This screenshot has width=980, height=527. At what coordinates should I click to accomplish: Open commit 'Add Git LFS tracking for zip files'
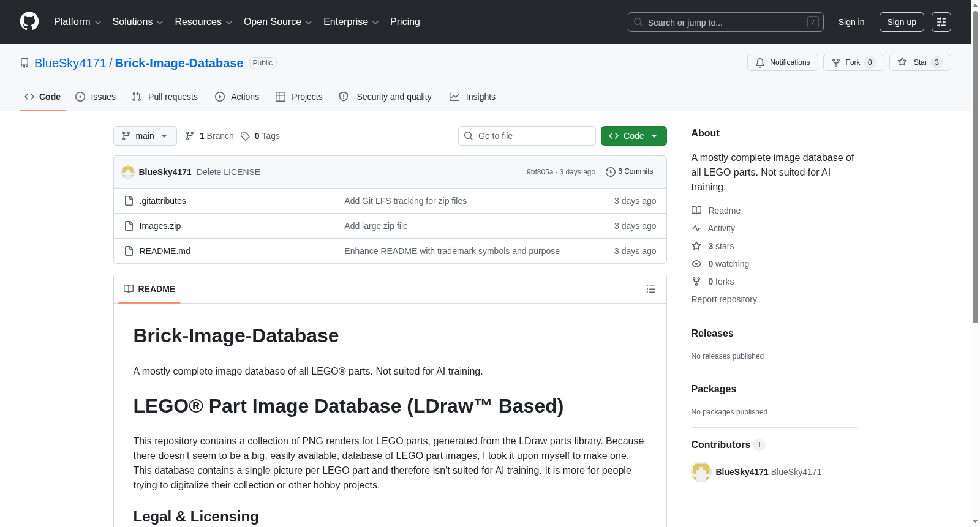[x=405, y=201]
